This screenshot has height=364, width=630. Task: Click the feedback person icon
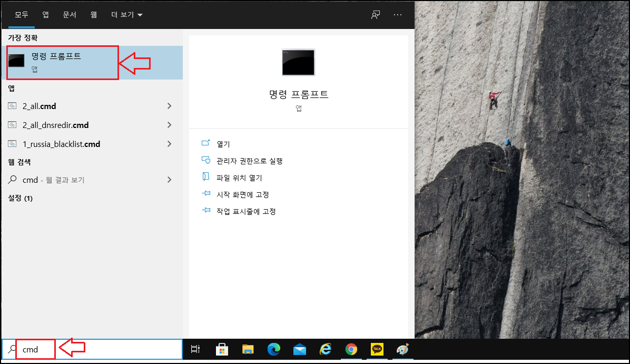(x=375, y=15)
